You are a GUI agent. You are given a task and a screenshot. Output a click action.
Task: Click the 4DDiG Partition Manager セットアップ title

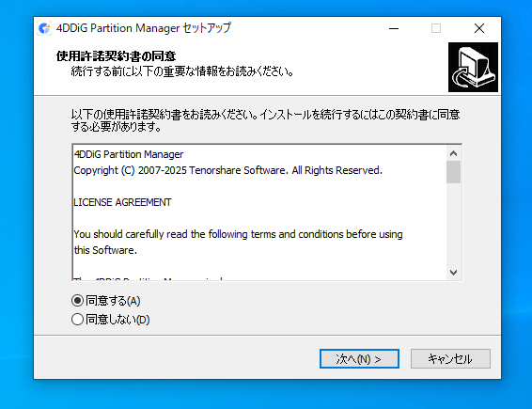[144, 28]
